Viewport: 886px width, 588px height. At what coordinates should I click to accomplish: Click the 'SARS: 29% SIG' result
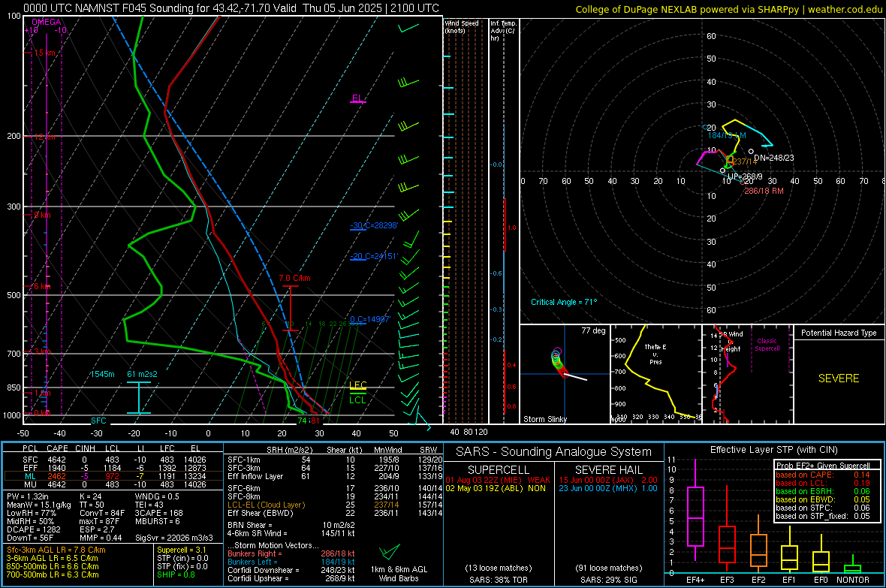pos(608,580)
